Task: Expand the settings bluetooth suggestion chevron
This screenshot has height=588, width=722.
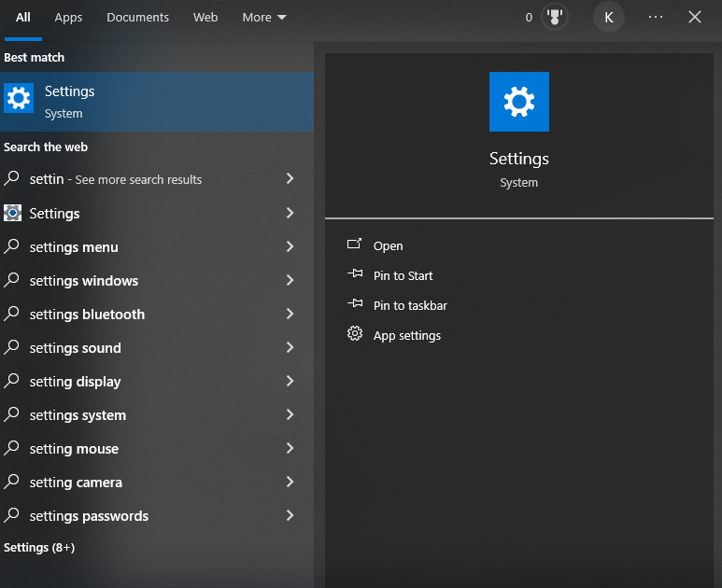Action: tap(290, 314)
